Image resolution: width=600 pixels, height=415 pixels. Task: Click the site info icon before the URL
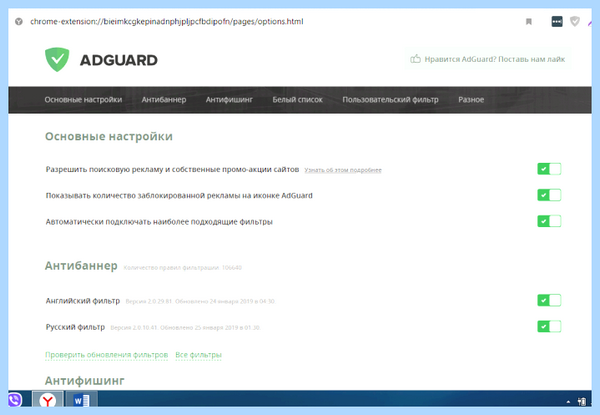pyautogui.click(x=19, y=21)
